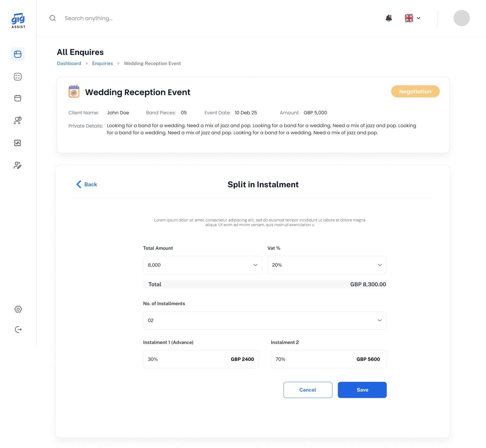Click the GBP 8,300.00 total value
Viewport: 486px width, 448px height.
pos(368,284)
